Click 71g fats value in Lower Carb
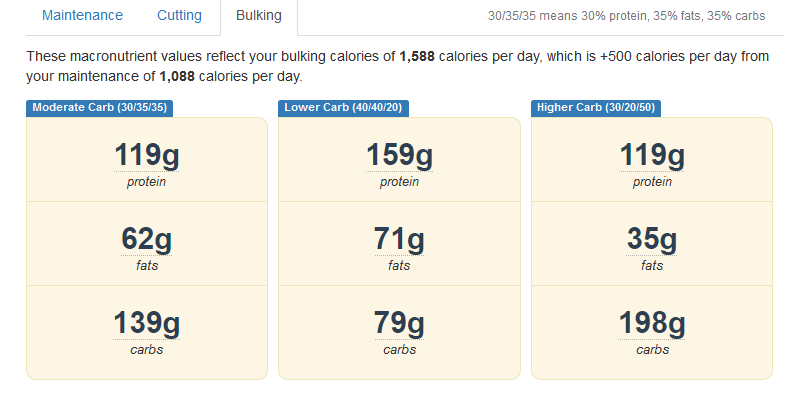 click(400, 239)
